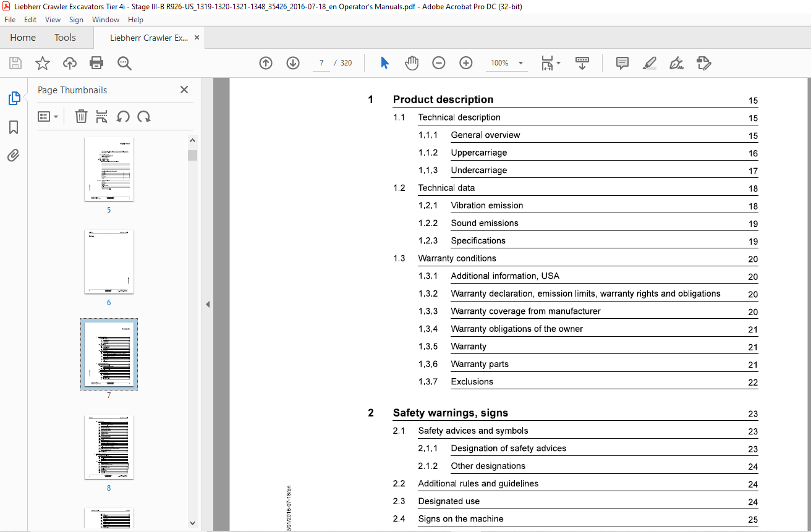This screenshot has width=811, height=532.
Task: Go to the next page with the down arrow
Action: [293, 63]
